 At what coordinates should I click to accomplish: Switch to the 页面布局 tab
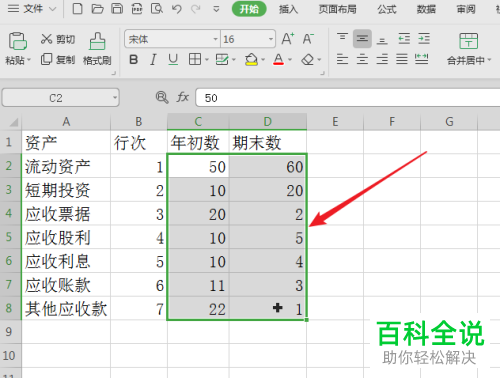[x=337, y=9]
